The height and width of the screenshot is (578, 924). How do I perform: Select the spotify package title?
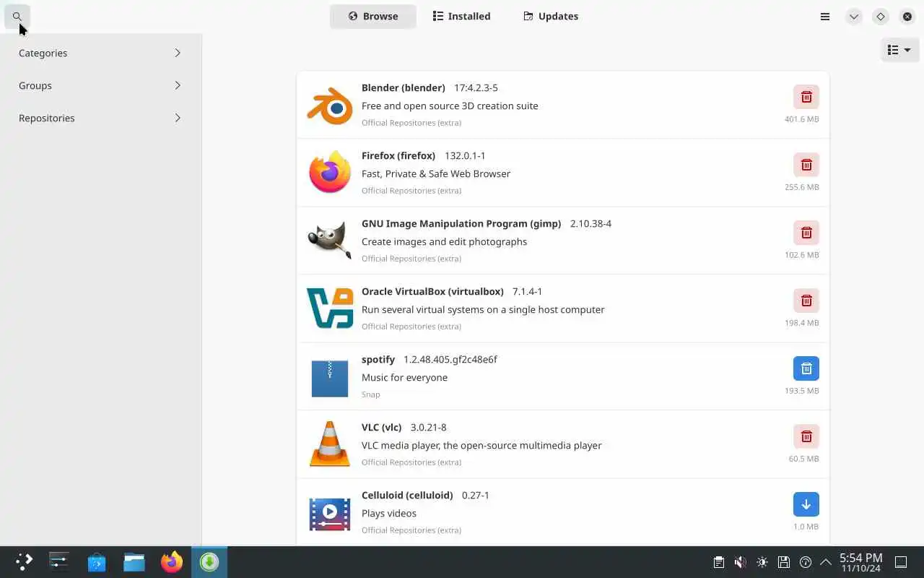click(378, 359)
